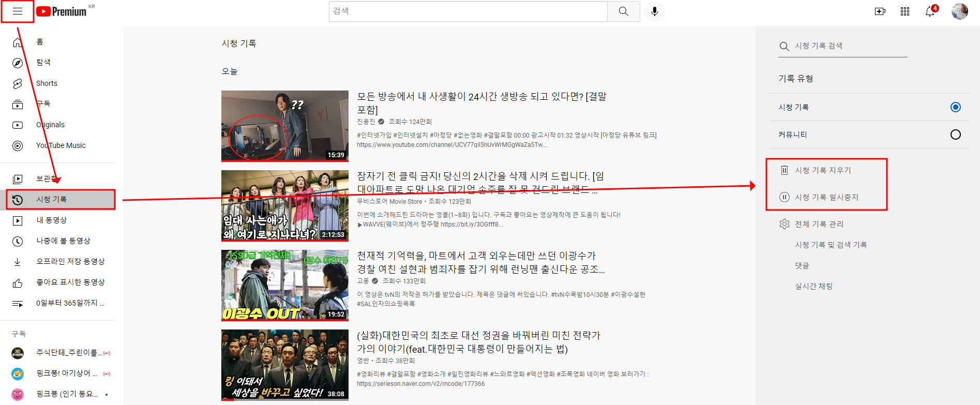Click the watch history clock icon
The height and width of the screenshot is (405, 980).
pos(18,200)
